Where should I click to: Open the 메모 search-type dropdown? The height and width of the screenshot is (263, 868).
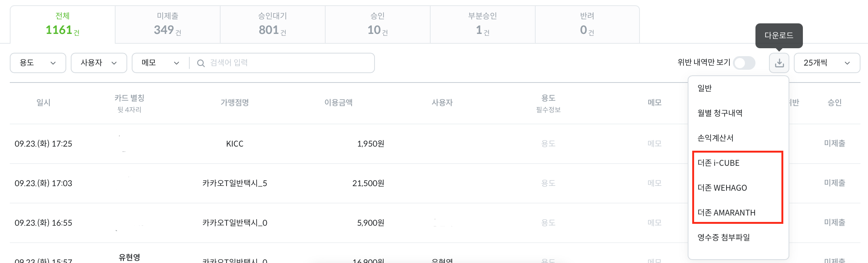pyautogui.click(x=160, y=63)
